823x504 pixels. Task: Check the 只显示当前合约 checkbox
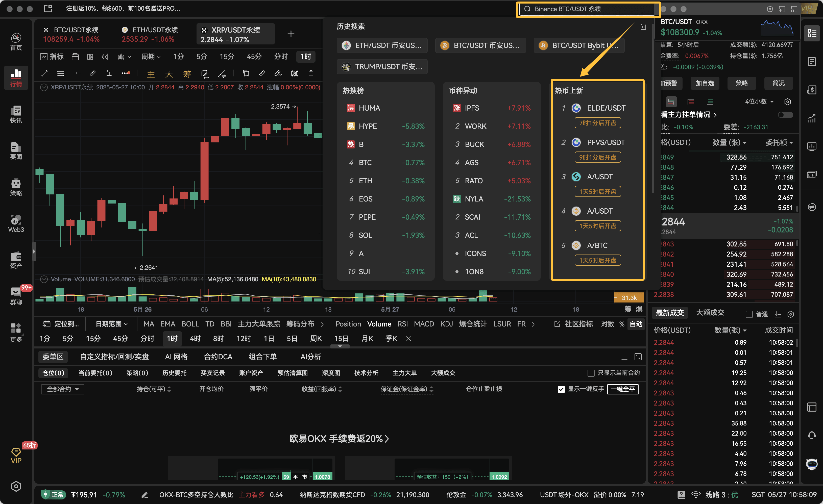point(591,373)
